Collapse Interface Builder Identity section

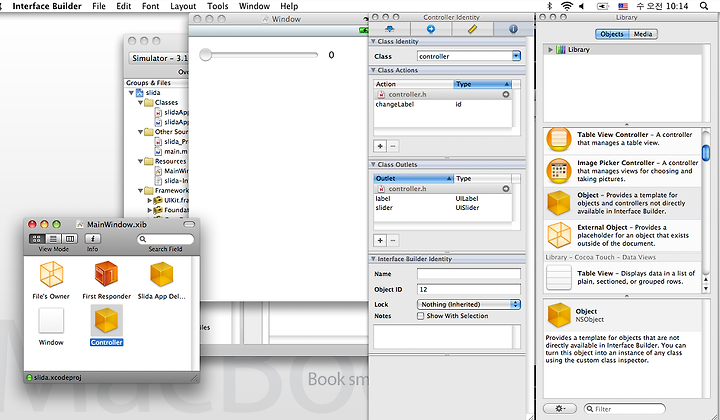[373, 259]
